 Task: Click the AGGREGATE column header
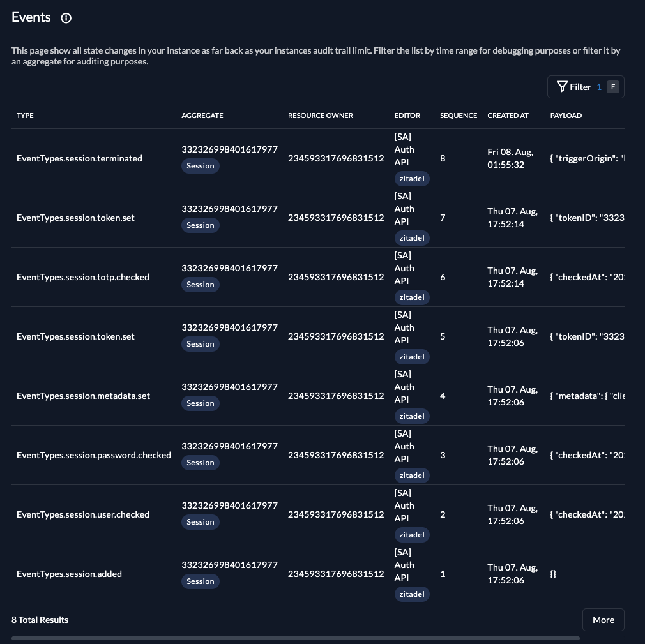point(202,116)
